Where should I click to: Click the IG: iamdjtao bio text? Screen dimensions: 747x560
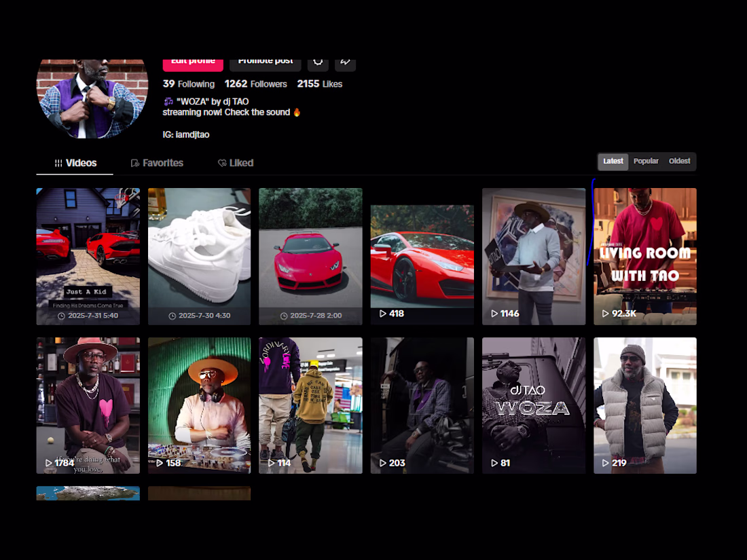186,135
